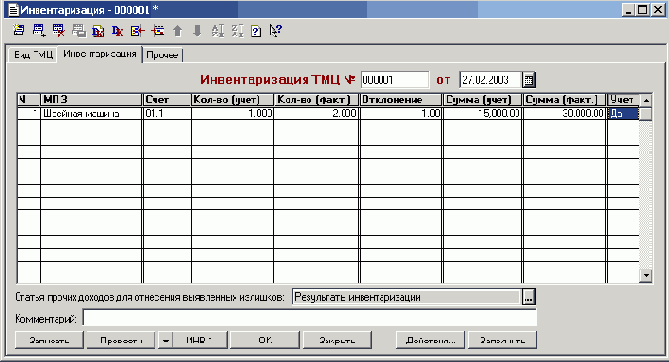669x362 pixels.
Task: Click the Комментарий input field
Action: click(310, 318)
